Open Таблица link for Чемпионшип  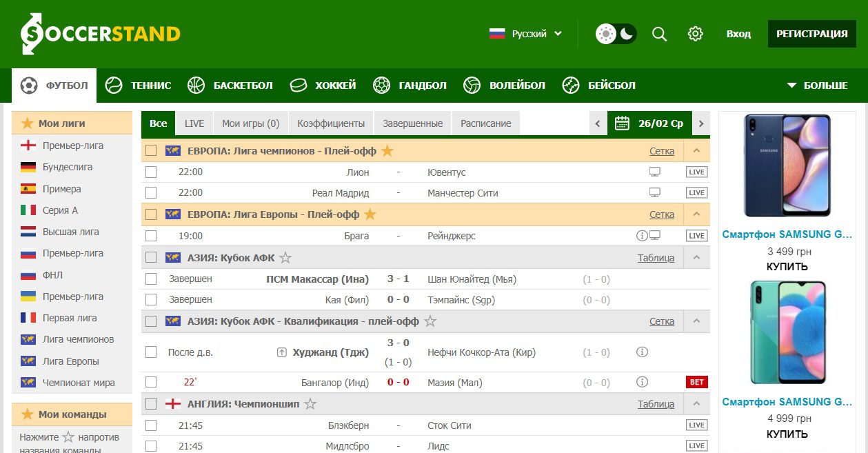point(656,404)
